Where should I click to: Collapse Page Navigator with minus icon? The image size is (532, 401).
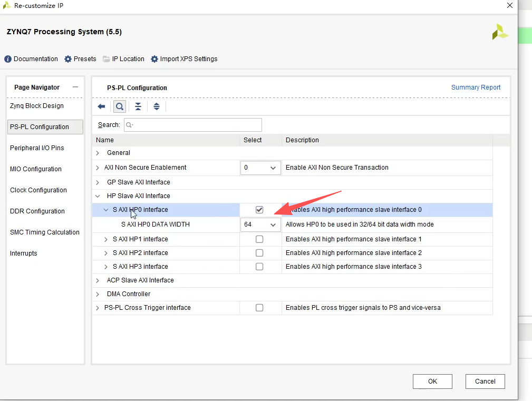75,87
